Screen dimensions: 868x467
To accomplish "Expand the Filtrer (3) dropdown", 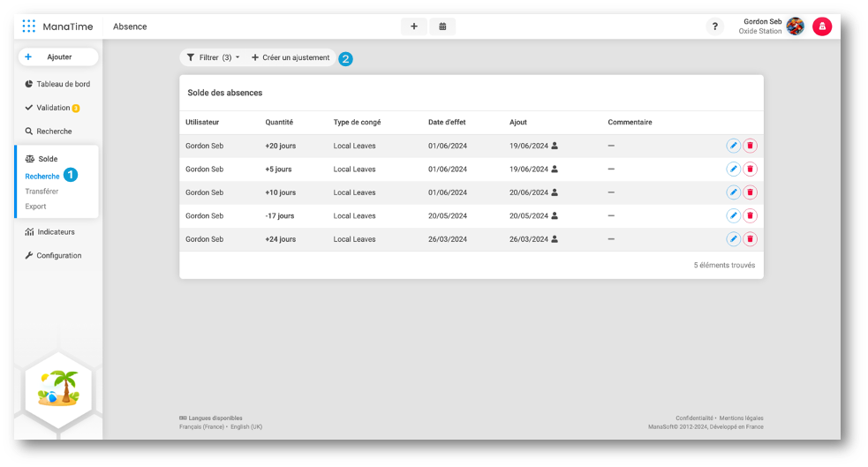I will [213, 57].
